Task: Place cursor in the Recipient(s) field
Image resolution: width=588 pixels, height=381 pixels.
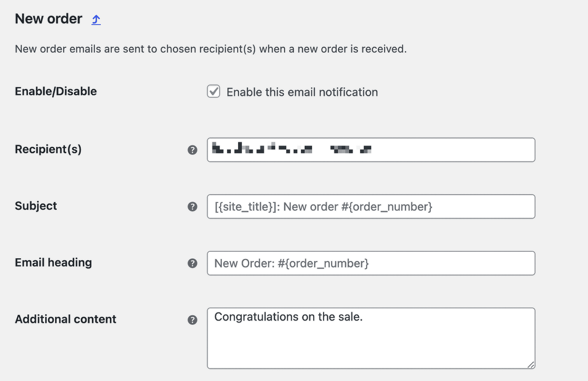Action: coord(371,150)
